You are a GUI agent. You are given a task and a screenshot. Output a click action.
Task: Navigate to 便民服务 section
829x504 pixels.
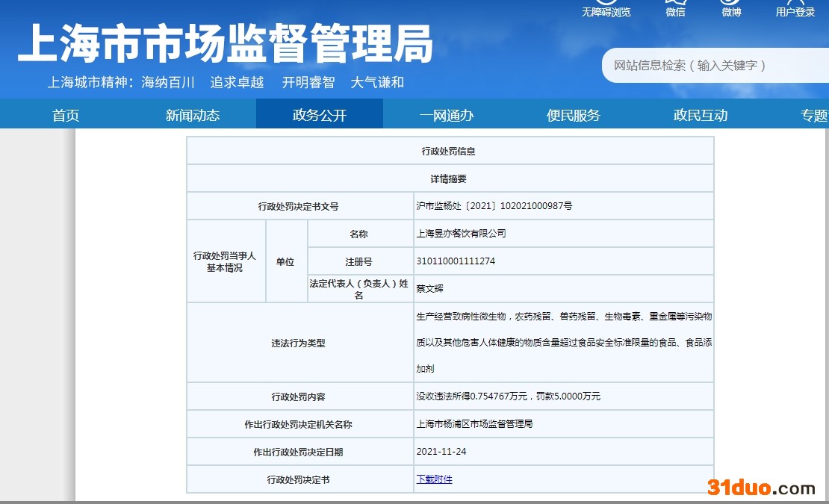tap(574, 115)
